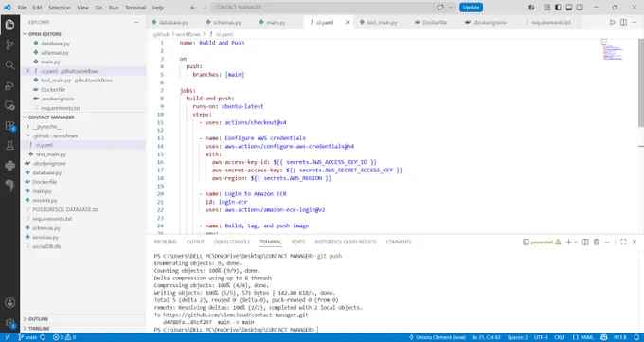The width and height of the screenshot is (644, 342).
Task: Open the Explorer view in activity bar
Action: 9,25
